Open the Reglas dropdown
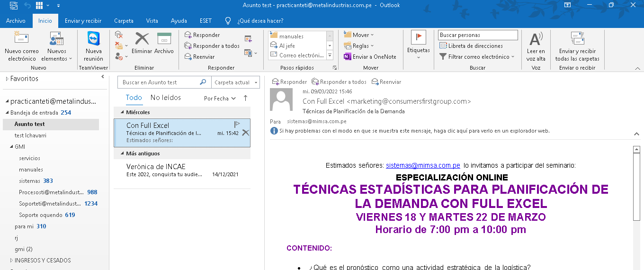This screenshot has height=270, width=644. pyautogui.click(x=359, y=46)
